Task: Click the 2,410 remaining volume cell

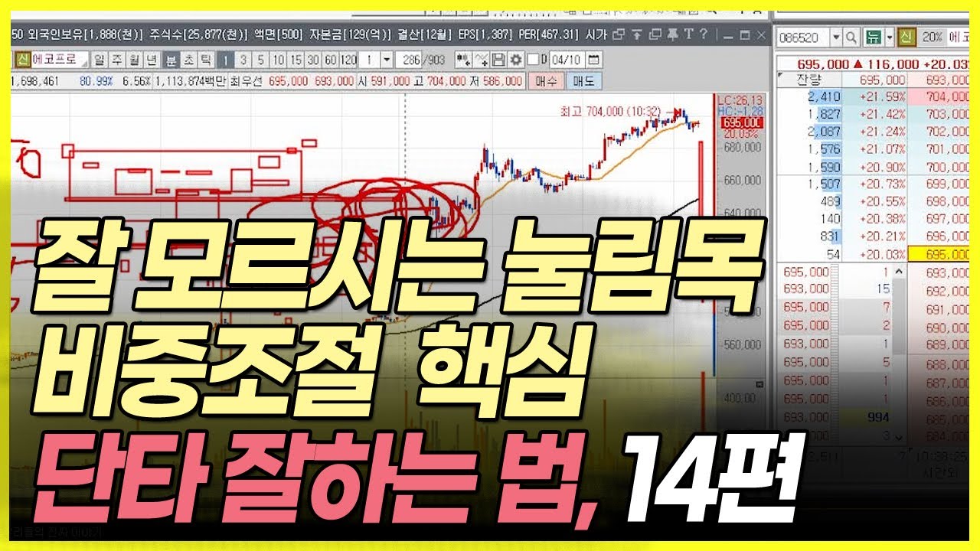Action: [809, 96]
